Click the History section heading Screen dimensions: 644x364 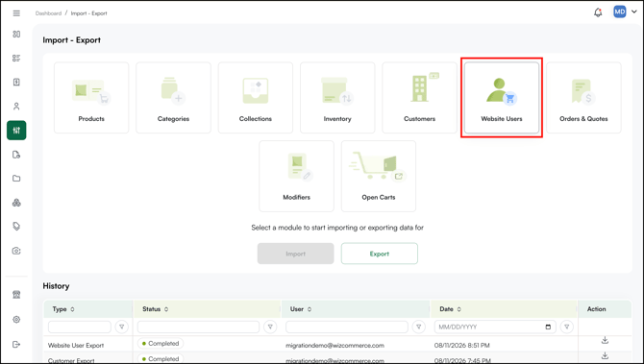coord(57,286)
